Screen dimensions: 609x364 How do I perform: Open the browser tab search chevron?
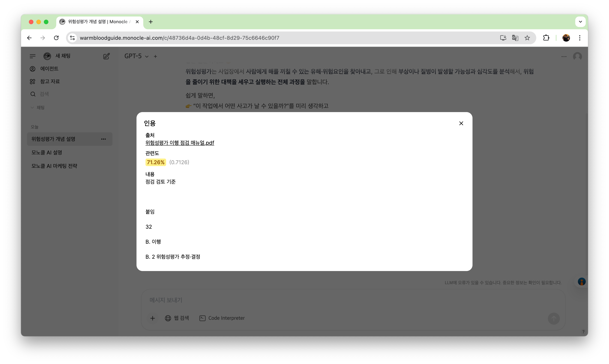(x=580, y=22)
